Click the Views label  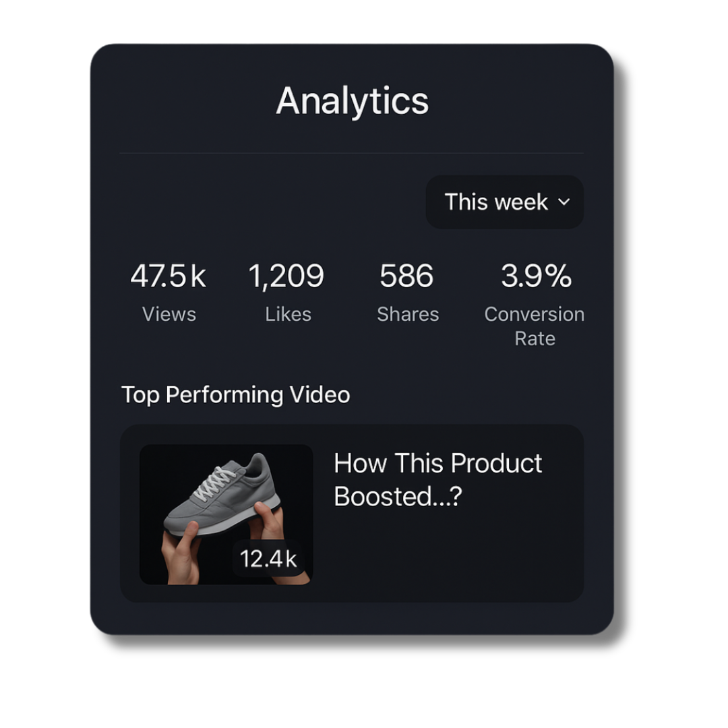pos(169,314)
